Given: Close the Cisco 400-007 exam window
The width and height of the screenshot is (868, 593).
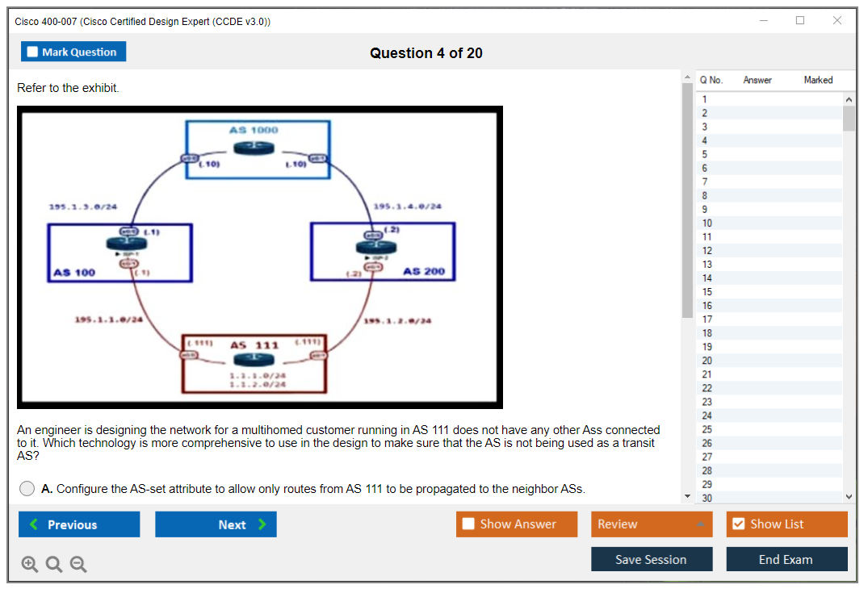Looking at the screenshot, I should click(x=837, y=21).
